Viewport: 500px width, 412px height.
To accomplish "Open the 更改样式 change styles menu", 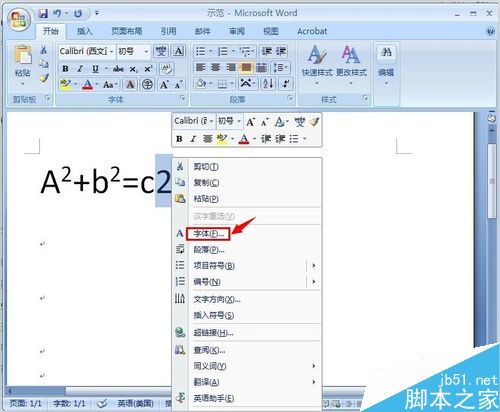I will (351, 65).
